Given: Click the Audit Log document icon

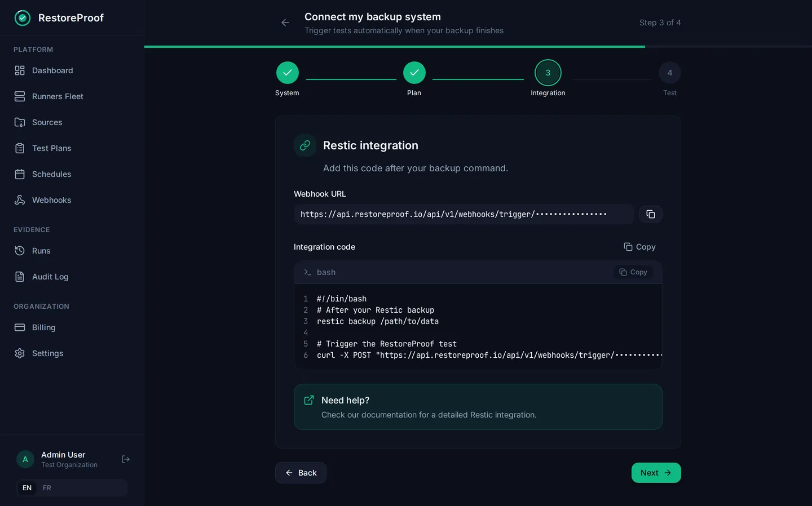Looking at the screenshot, I should [20, 277].
